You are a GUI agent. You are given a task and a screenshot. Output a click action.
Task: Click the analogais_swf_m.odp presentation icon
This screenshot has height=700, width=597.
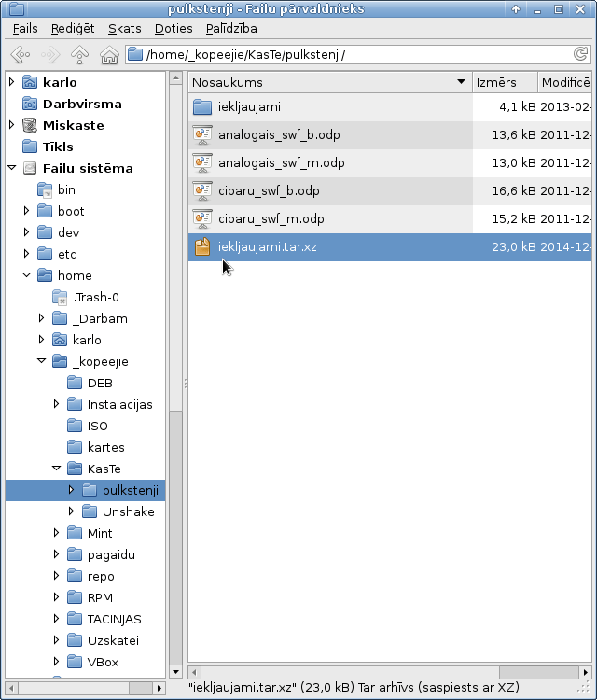[x=202, y=163]
